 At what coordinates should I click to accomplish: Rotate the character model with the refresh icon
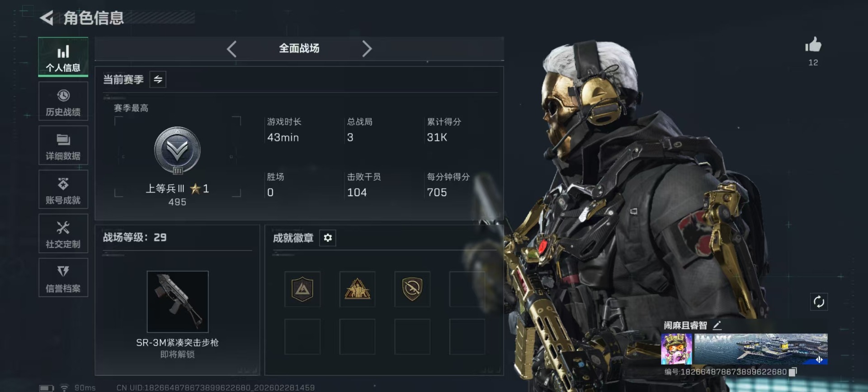[x=819, y=302]
